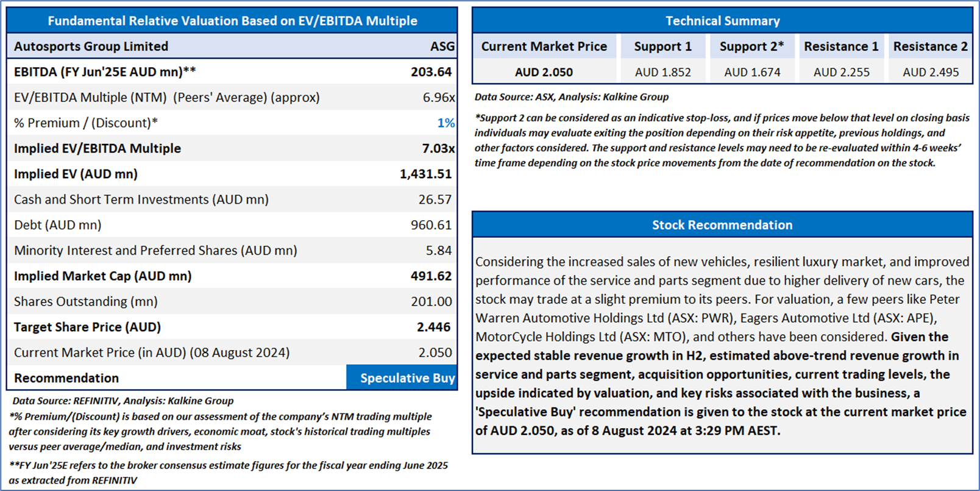Select the Support 1 column header
Viewport: 980px width, 491px height.
pyautogui.click(x=663, y=46)
